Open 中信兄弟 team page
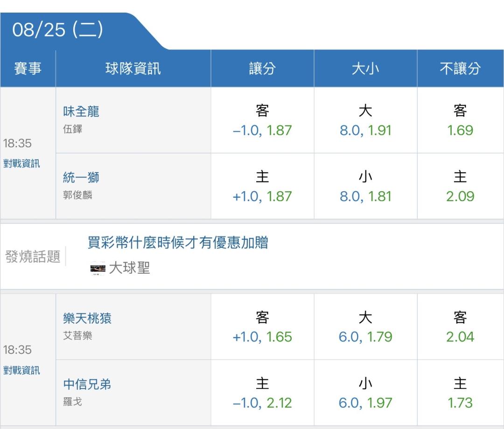 tap(87, 384)
